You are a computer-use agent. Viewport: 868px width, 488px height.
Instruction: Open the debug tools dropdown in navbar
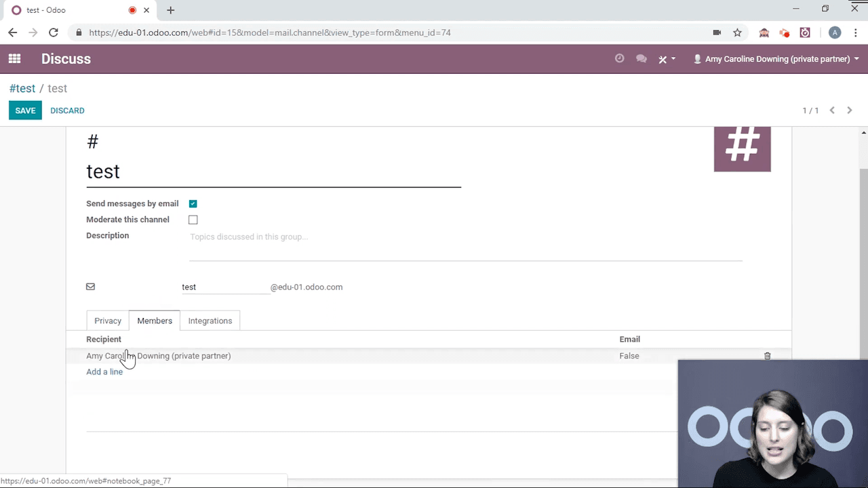click(667, 59)
